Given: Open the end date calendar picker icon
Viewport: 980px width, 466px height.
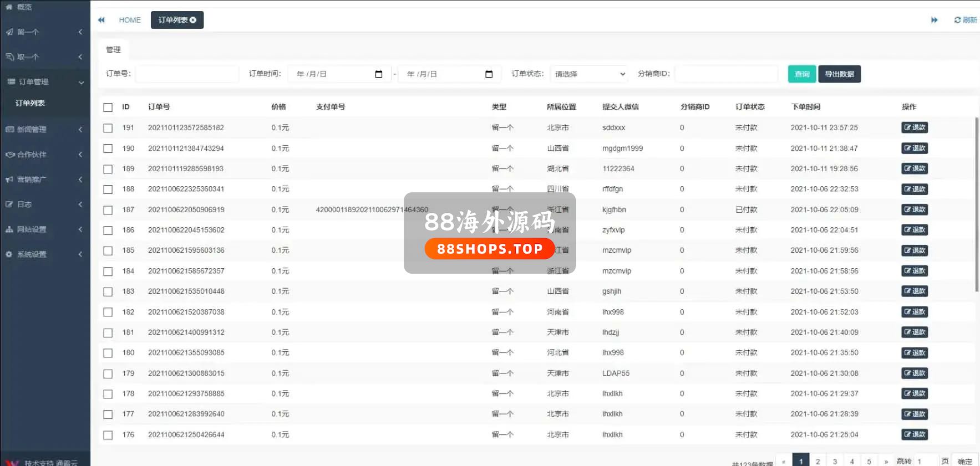Looking at the screenshot, I should tap(489, 74).
